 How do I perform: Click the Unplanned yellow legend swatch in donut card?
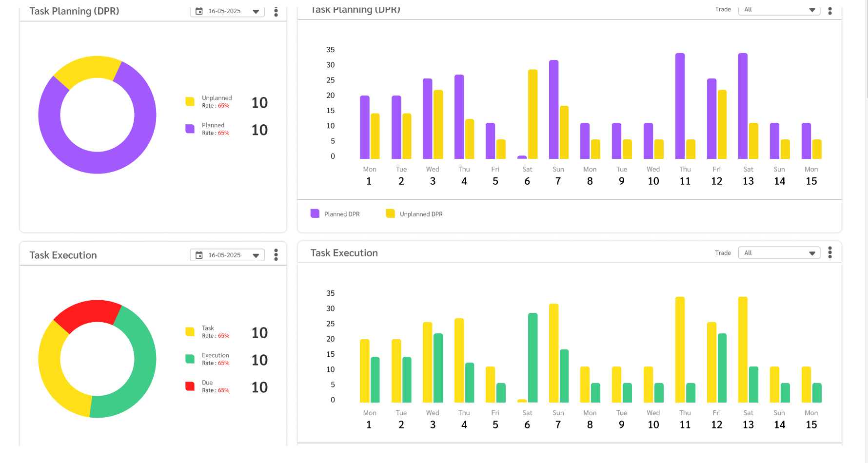(x=190, y=101)
